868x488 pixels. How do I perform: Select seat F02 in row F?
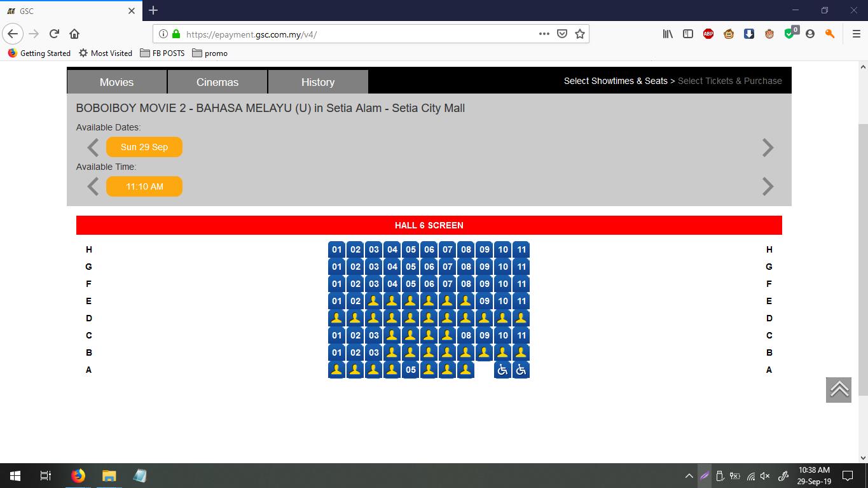coord(355,284)
